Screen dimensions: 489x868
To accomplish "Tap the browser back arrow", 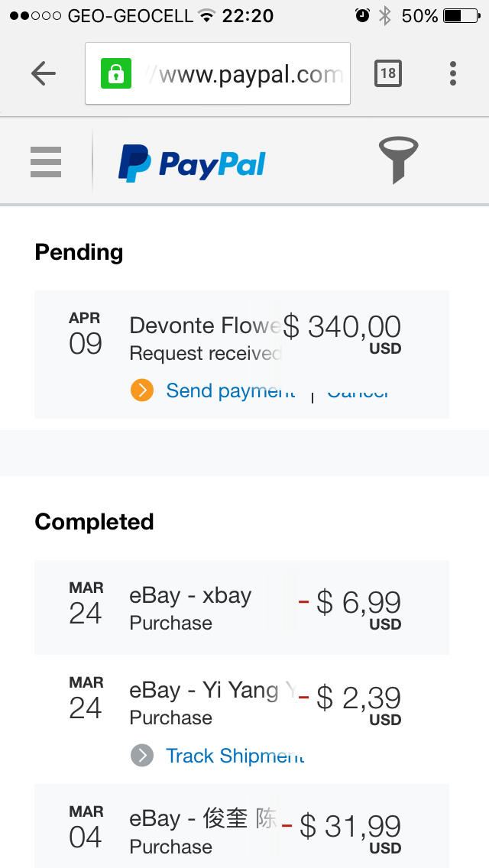I will coord(44,73).
